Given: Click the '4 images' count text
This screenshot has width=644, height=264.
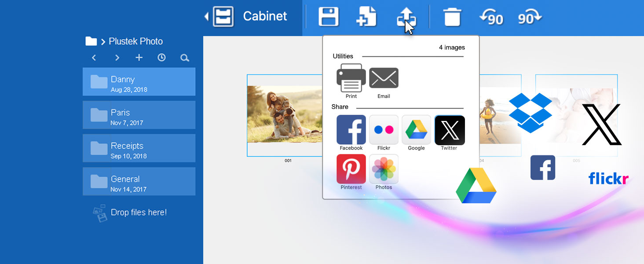Looking at the screenshot, I should pos(452,48).
